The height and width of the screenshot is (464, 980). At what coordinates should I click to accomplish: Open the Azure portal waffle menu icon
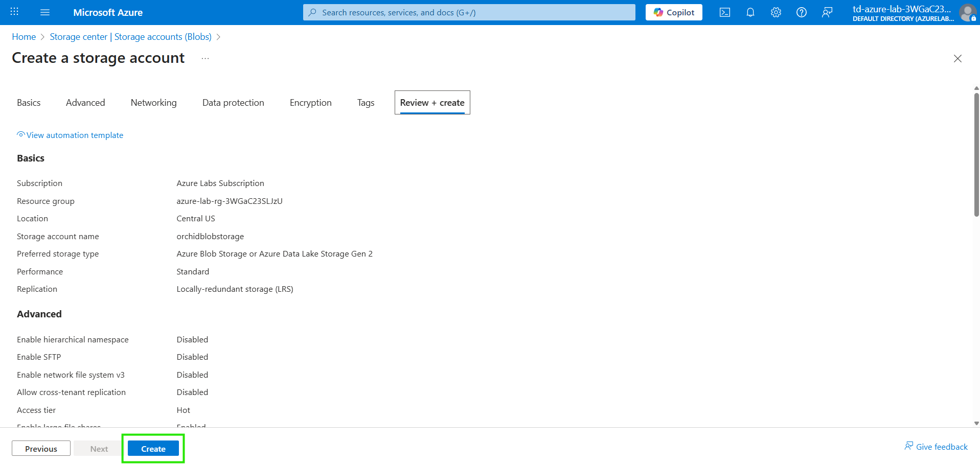[14, 12]
